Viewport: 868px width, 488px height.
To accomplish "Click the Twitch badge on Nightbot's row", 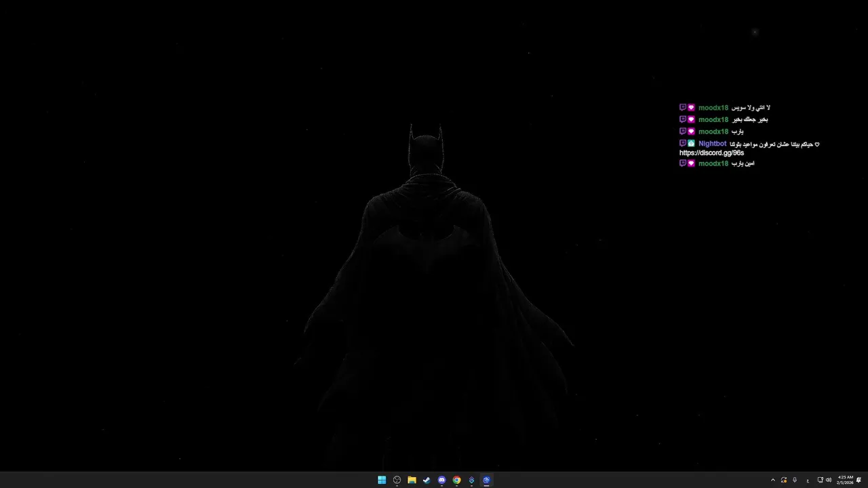I will pos(683,143).
